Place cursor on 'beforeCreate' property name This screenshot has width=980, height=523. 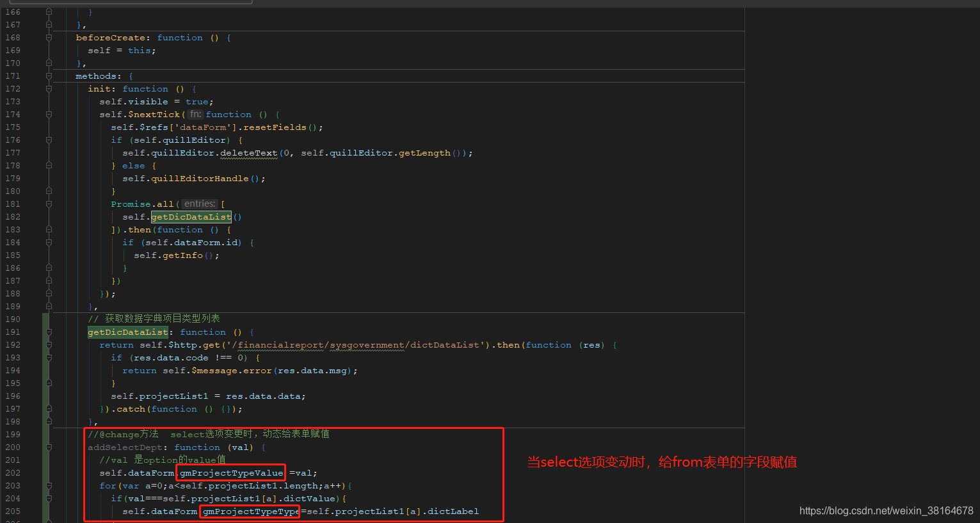tap(111, 38)
